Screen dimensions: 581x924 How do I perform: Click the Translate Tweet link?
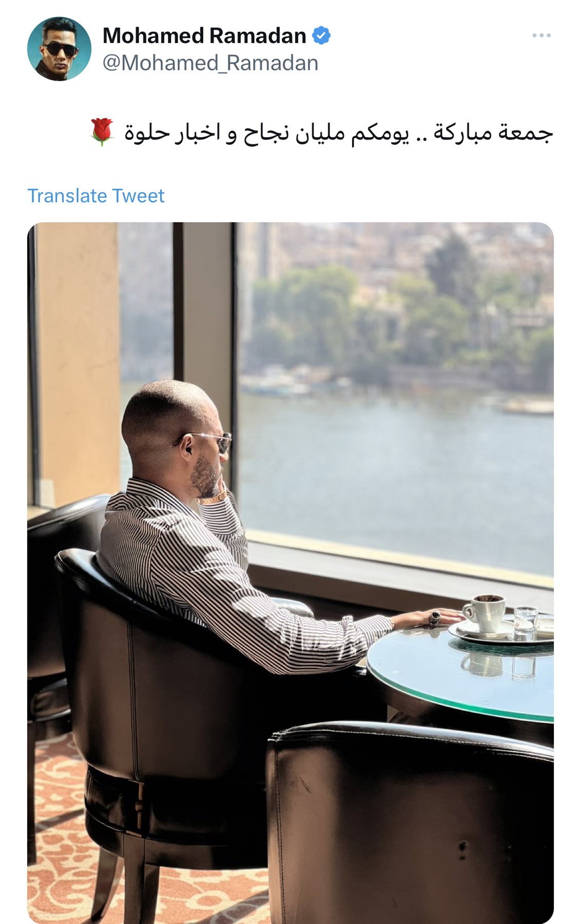[96, 196]
